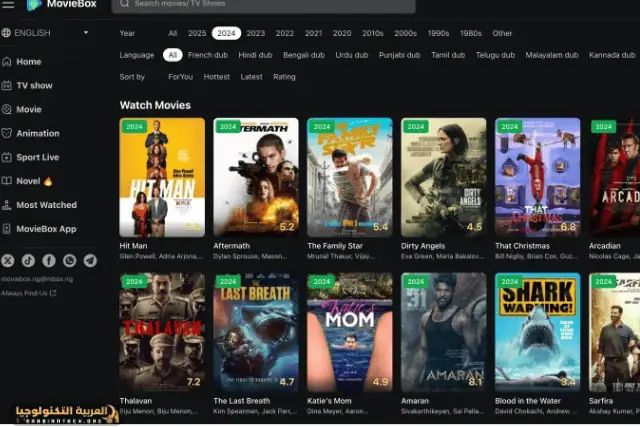Open the Blood in the Water poster

pyautogui.click(x=538, y=332)
